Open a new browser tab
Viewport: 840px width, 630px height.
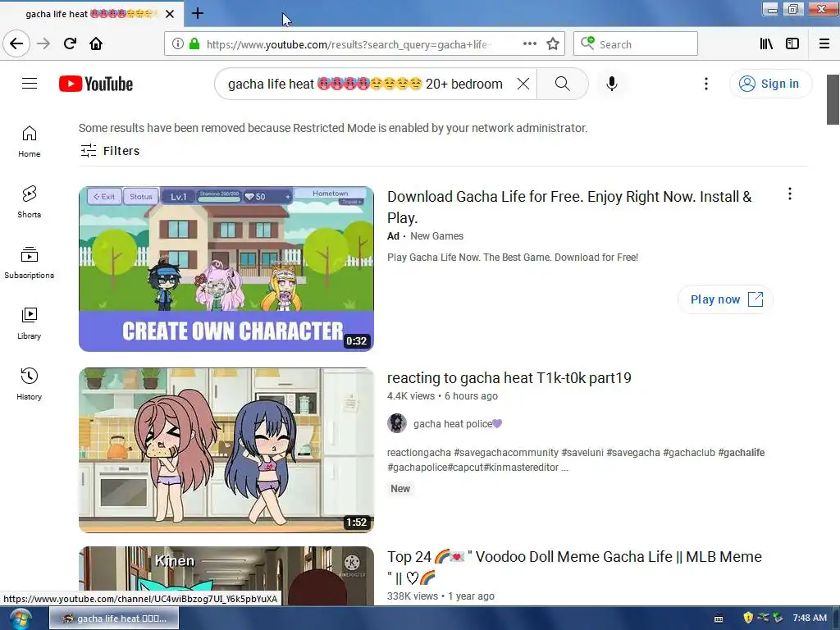pos(197,13)
